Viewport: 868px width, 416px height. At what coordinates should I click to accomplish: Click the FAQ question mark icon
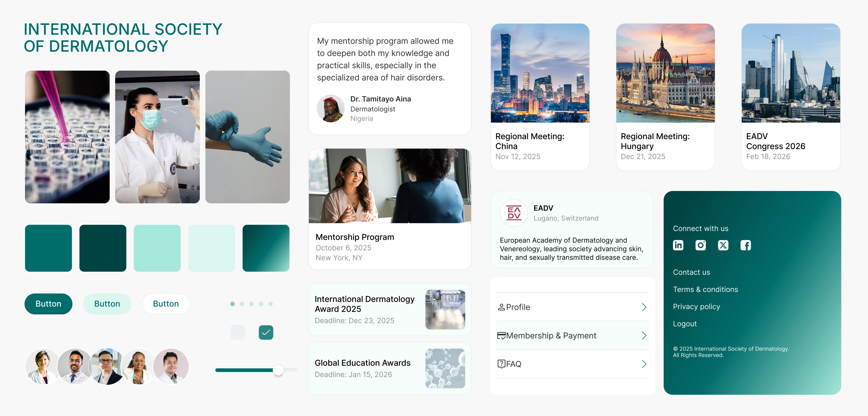click(x=501, y=364)
